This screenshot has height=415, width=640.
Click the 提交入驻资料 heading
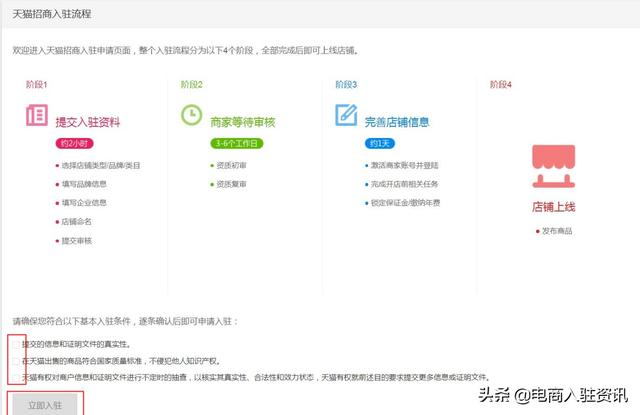[x=88, y=122]
